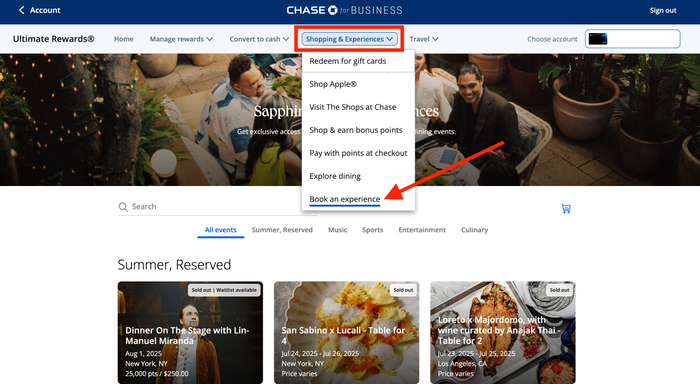700x384 pixels.
Task: Switch to the Culinary tab
Action: click(x=475, y=230)
